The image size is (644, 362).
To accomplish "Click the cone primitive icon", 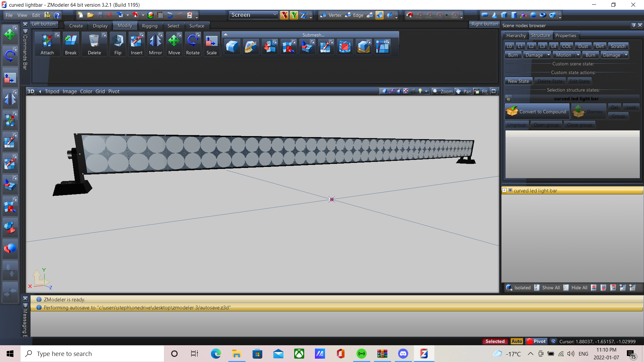I will [494, 15].
